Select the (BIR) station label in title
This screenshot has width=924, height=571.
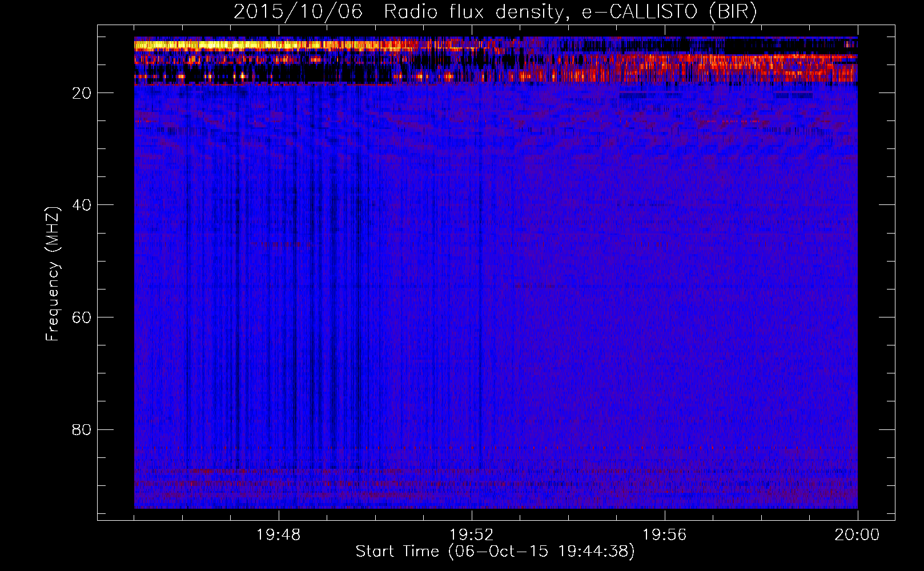click(733, 12)
